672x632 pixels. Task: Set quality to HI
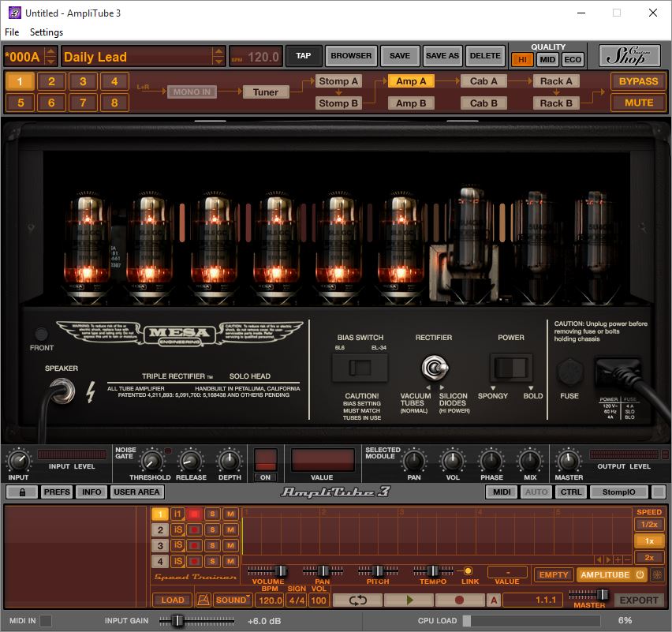point(522,60)
